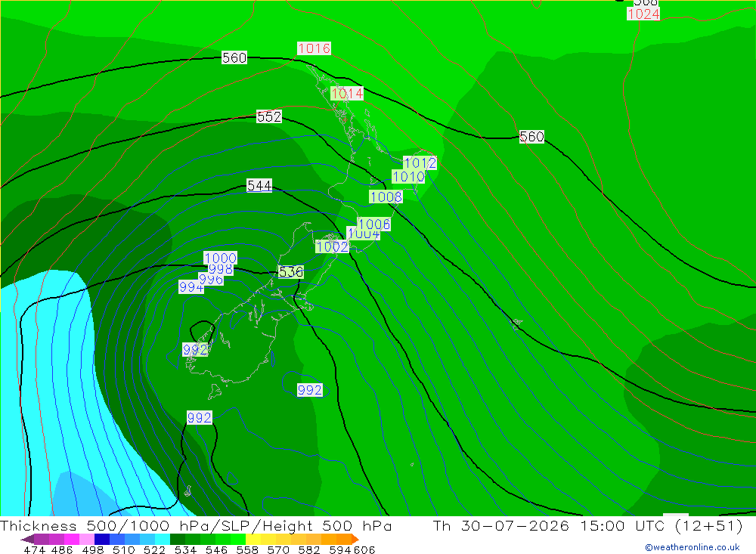Screen dimensions: 756x554
Task: Click the legend value 606
Action: [x=364, y=550]
